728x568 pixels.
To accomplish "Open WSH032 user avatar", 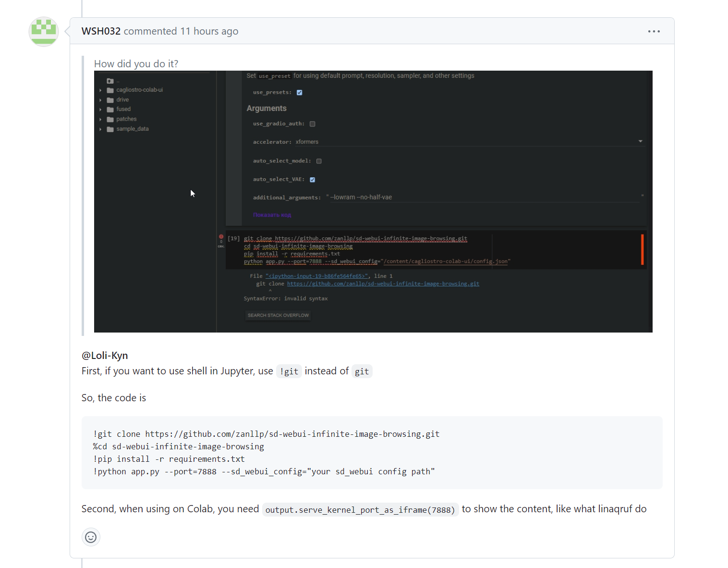I will (x=44, y=31).
